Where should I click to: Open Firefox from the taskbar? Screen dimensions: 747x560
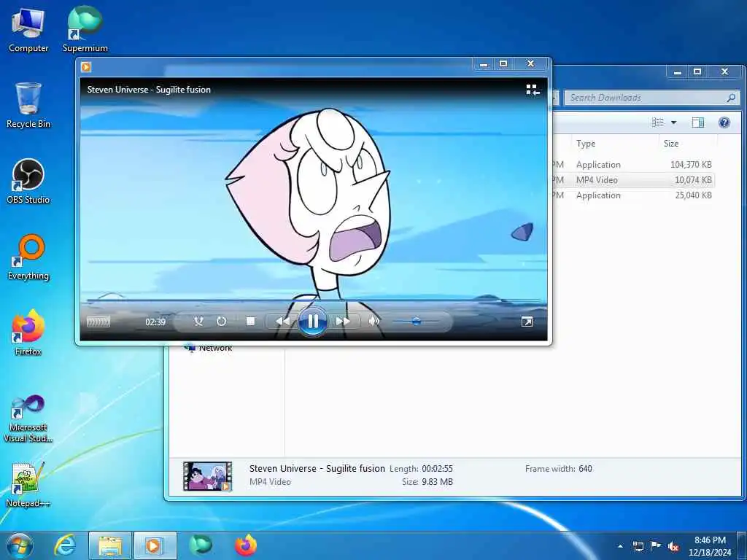coord(246,545)
